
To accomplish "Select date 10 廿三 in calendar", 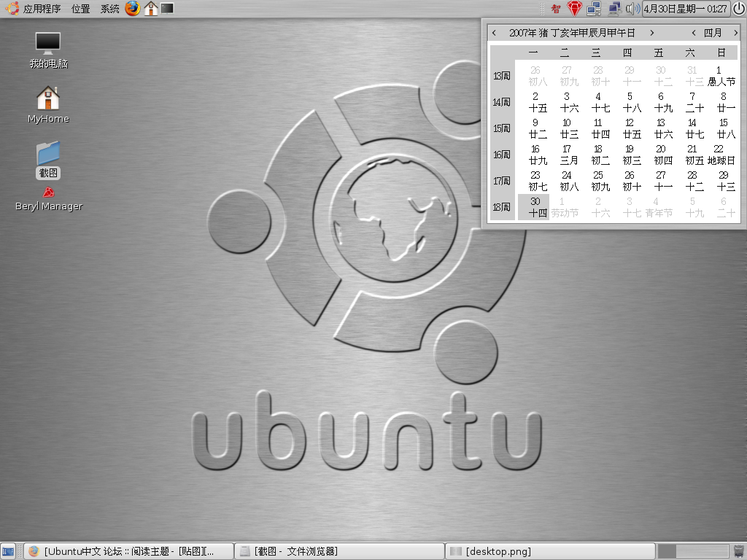I will coord(568,128).
